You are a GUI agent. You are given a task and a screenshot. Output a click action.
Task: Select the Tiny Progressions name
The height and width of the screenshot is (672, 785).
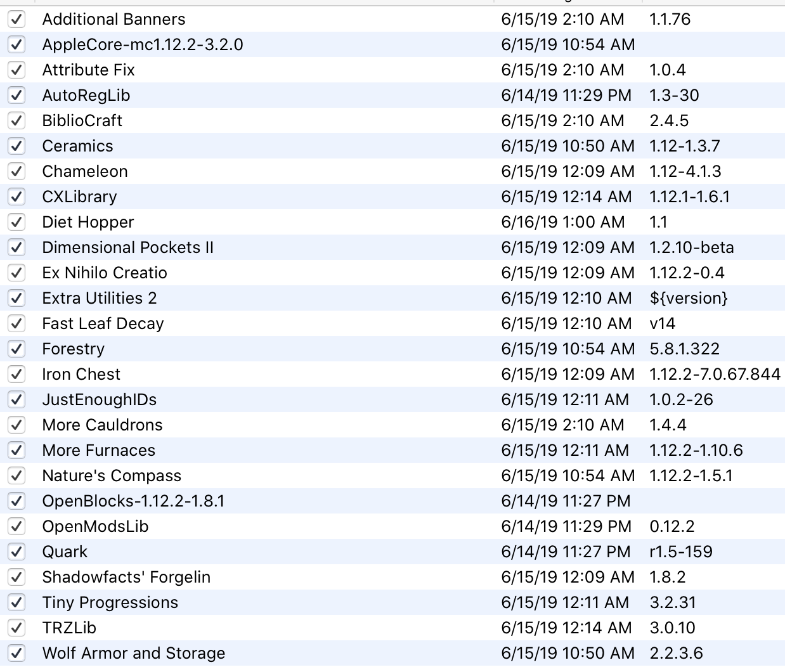pos(110,603)
